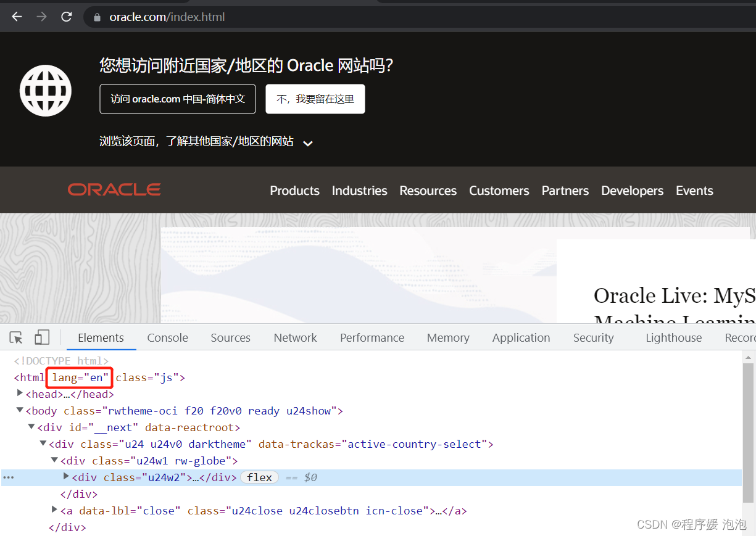Switch to the Security tab

pyautogui.click(x=594, y=337)
